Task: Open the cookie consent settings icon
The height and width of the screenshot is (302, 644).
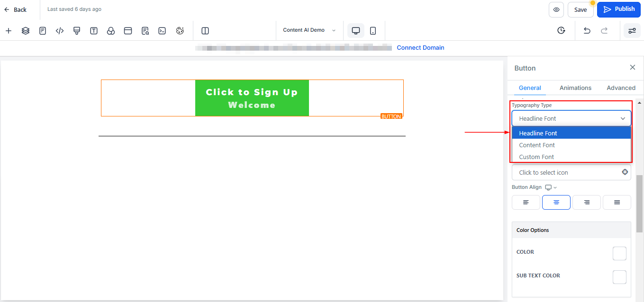Action: 180,31
